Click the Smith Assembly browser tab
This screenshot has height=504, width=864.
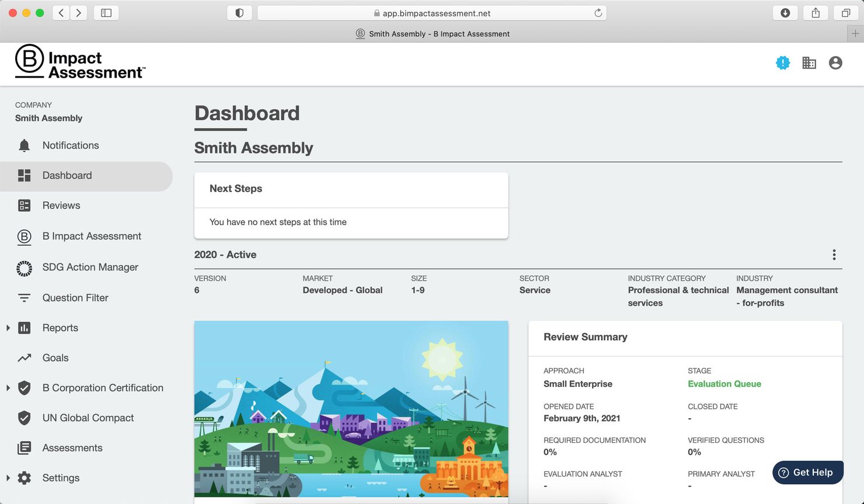(432, 33)
